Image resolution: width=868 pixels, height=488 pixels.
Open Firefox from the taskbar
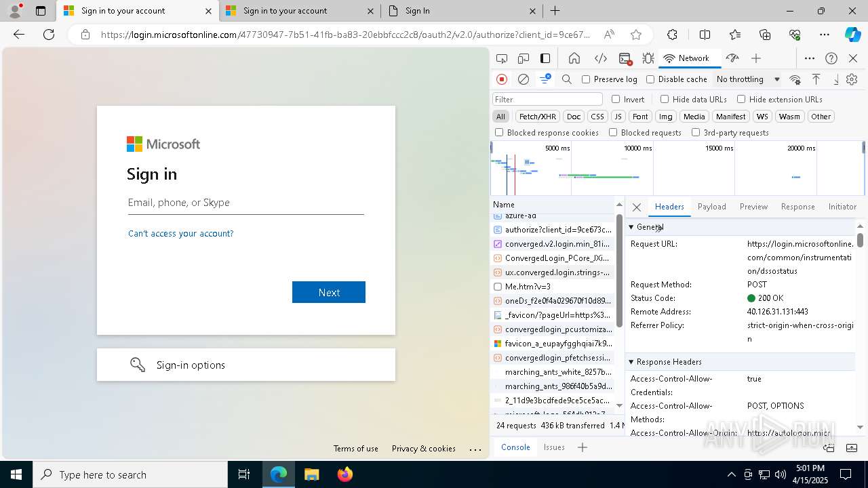point(345,474)
